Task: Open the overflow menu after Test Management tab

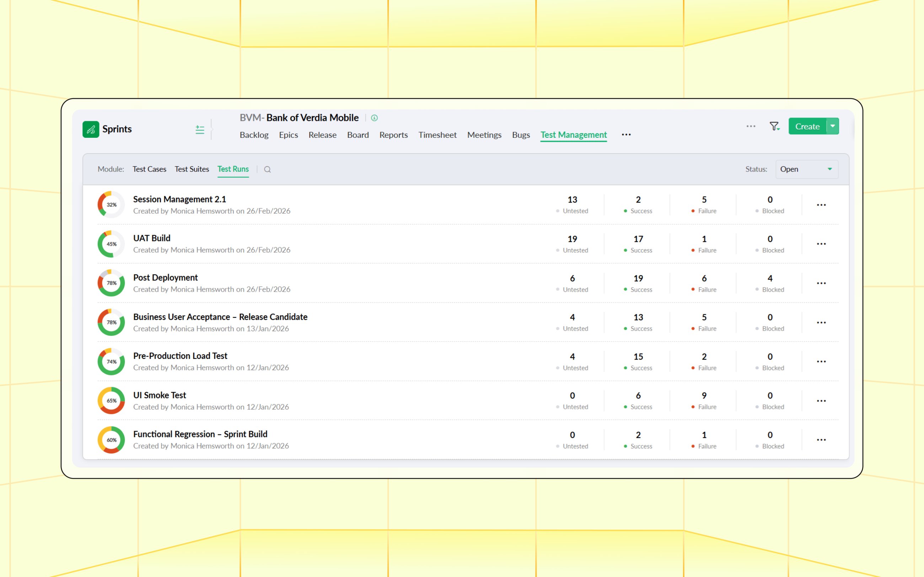Action: [x=626, y=135]
